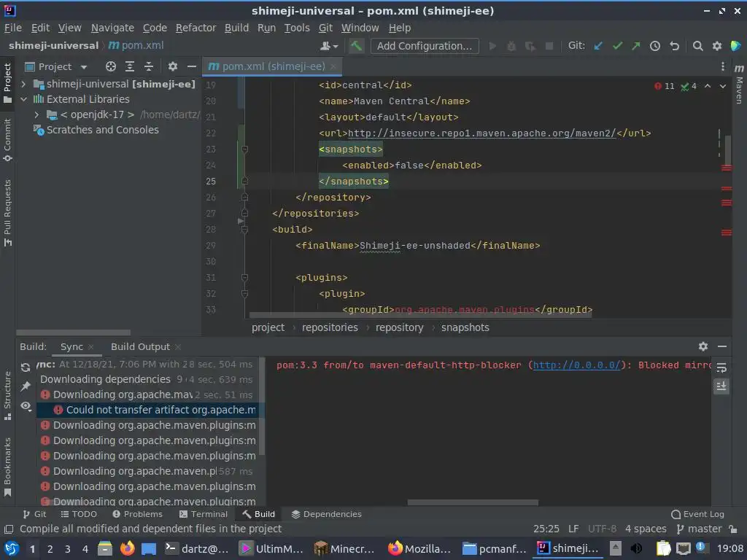
Task: Open Build panel settings gear
Action: 703,346
